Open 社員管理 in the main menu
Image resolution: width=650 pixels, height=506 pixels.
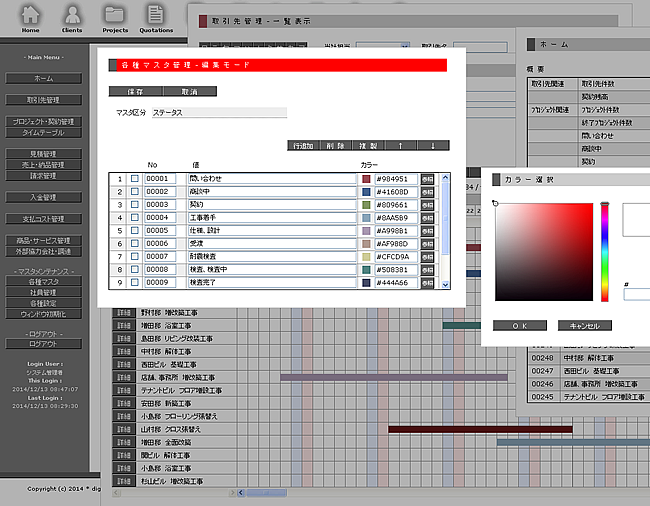coord(44,292)
